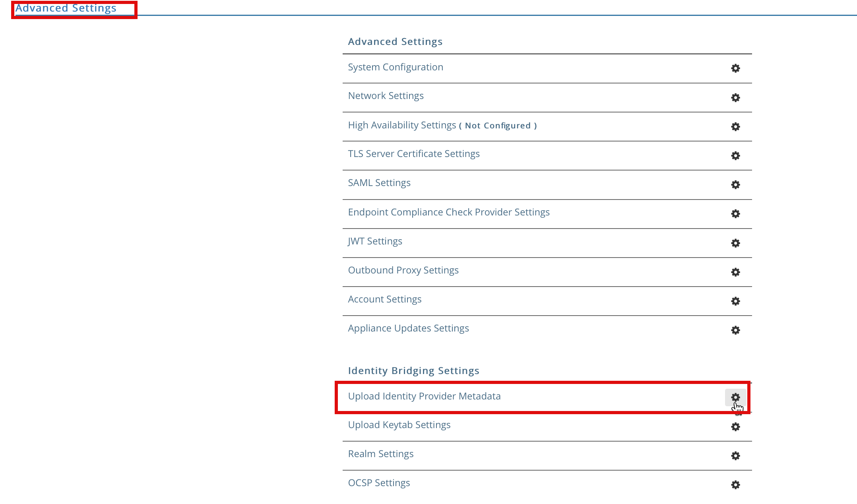
Task: Click the Upload Identity Provider Metadata gear
Action: click(735, 397)
